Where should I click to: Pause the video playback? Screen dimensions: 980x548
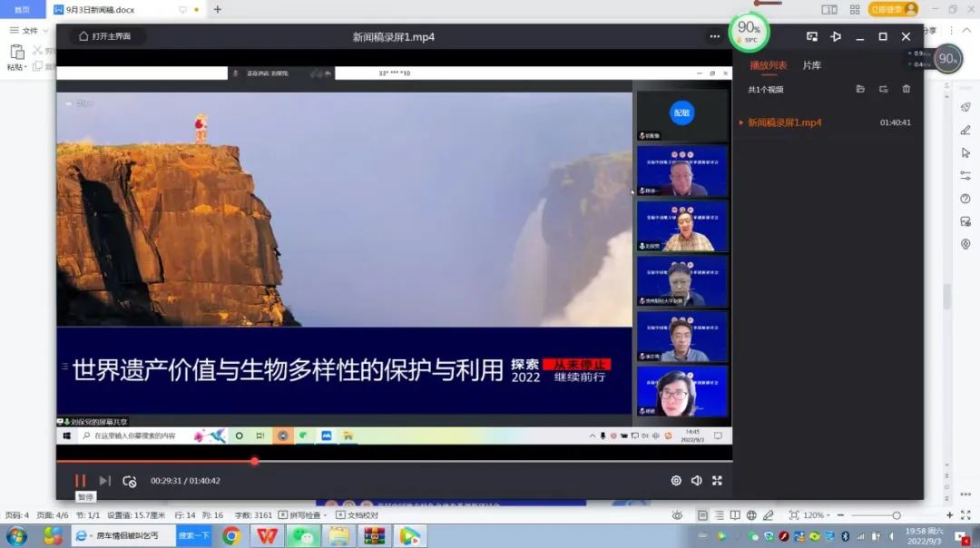pyautogui.click(x=80, y=481)
